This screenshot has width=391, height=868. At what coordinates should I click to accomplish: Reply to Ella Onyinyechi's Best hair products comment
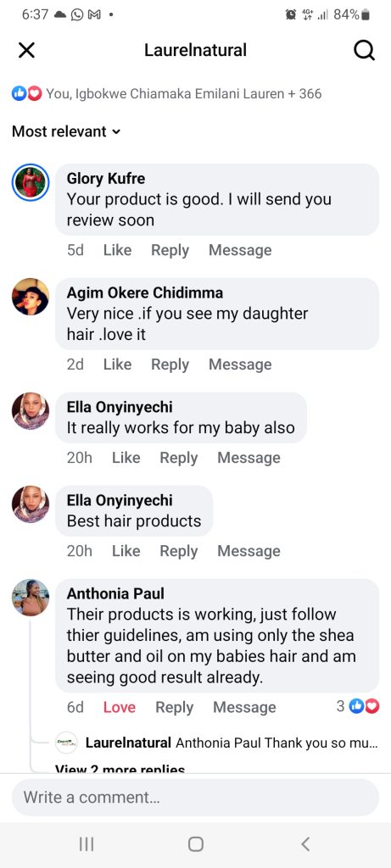[178, 551]
